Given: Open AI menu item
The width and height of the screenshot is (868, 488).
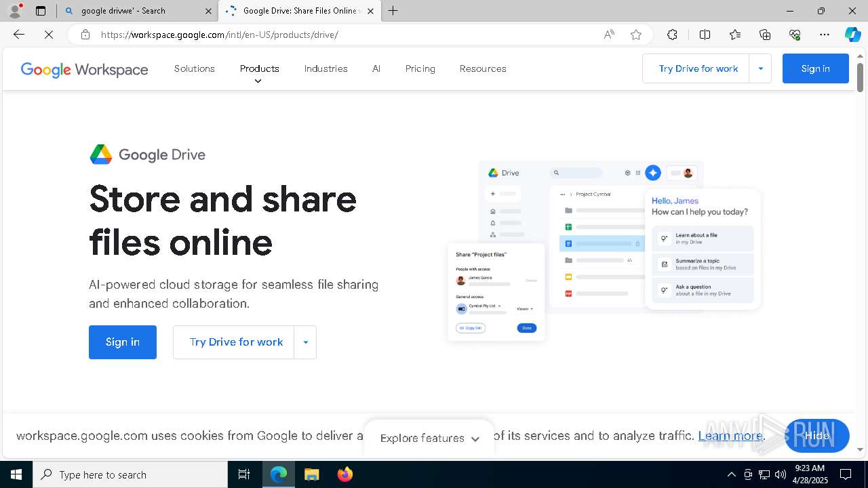Looking at the screenshot, I should [376, 68].
